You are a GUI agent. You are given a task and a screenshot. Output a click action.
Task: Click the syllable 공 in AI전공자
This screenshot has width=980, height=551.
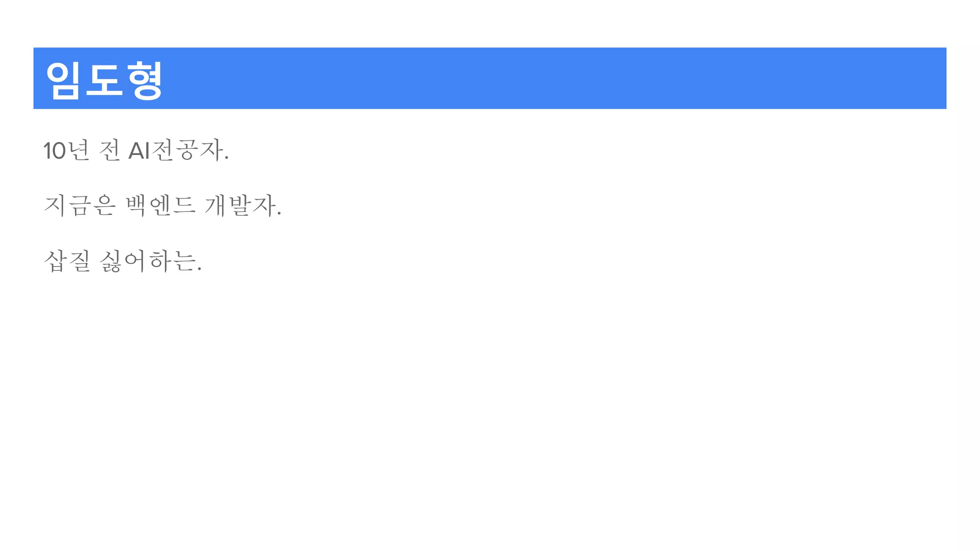187,151
